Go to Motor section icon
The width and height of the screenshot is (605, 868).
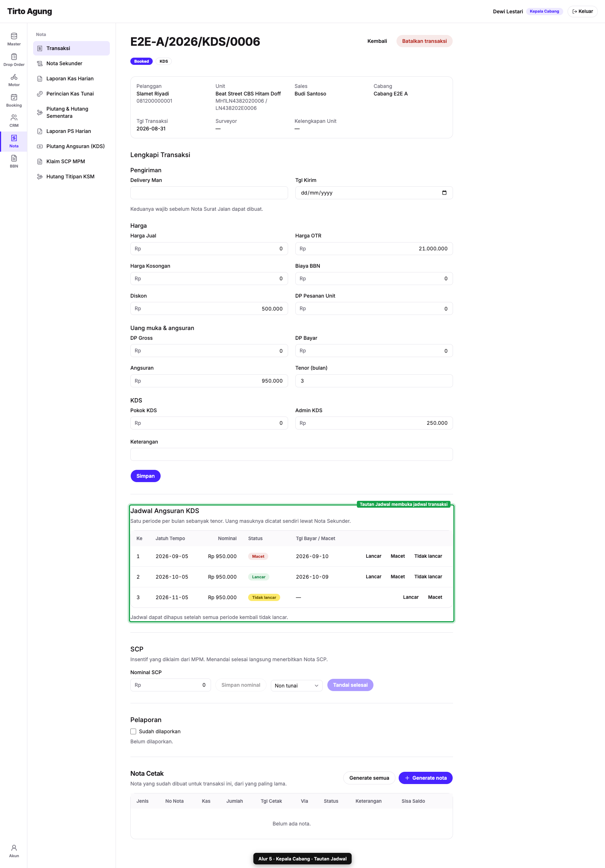point(14,77)
